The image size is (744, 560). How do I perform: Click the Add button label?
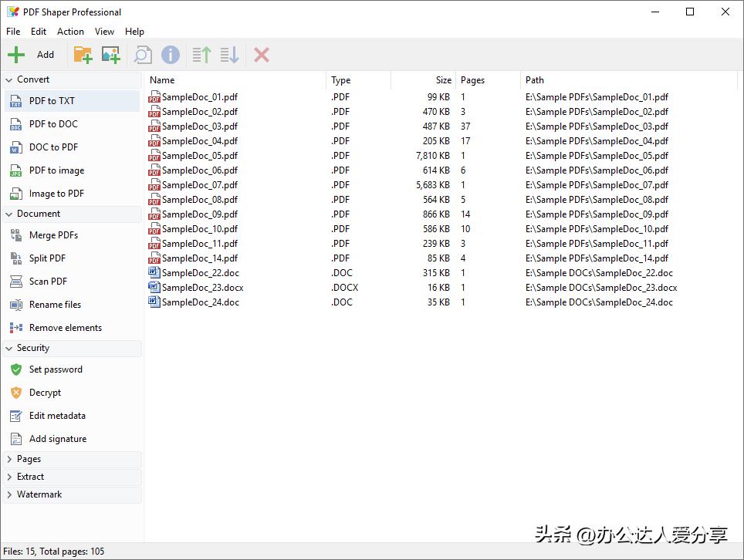click(x=46, y=55)
